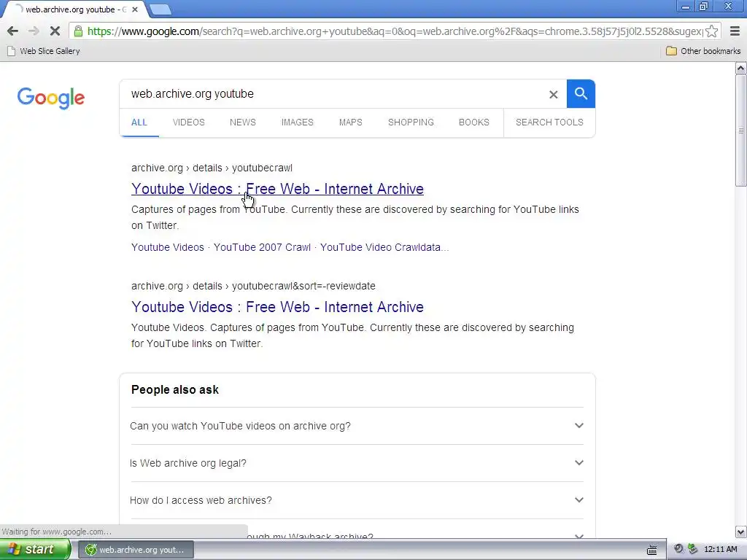The width and height of the screenshot is (747, 560).
Task: Open first Youtube Videos Internet Archive result
Action: point(277,189)
